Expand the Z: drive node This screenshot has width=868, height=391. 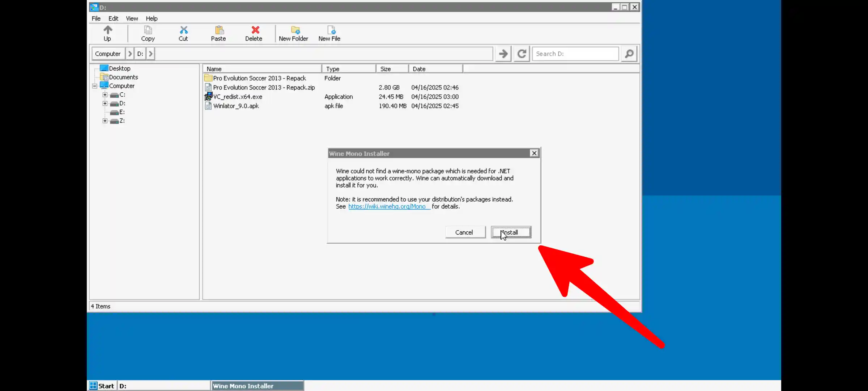pos(105,121)
